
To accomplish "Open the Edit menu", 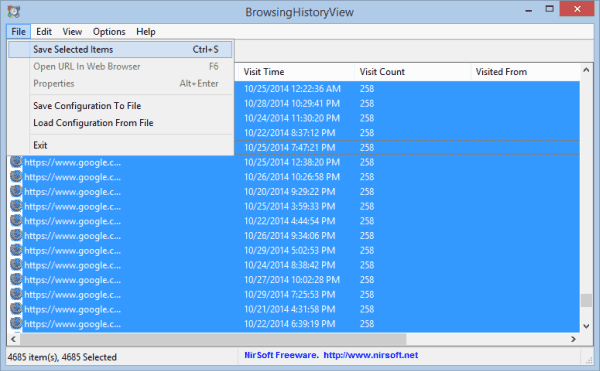I will click(x=44, y=32).
